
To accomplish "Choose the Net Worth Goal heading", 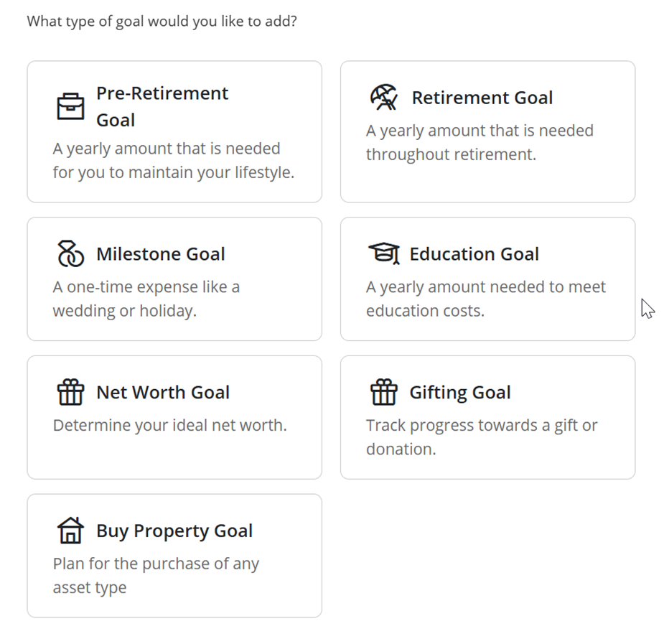I will pyautogui.click(x=163, y=392).
